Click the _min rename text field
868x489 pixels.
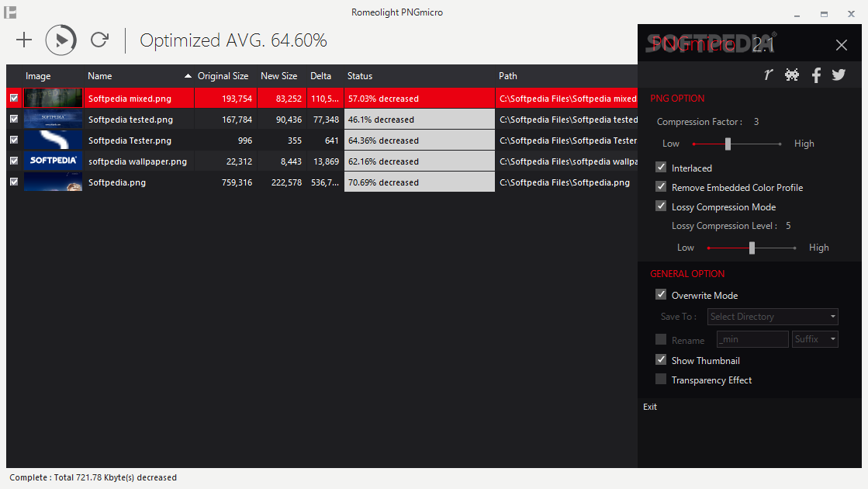pos(752,339)
